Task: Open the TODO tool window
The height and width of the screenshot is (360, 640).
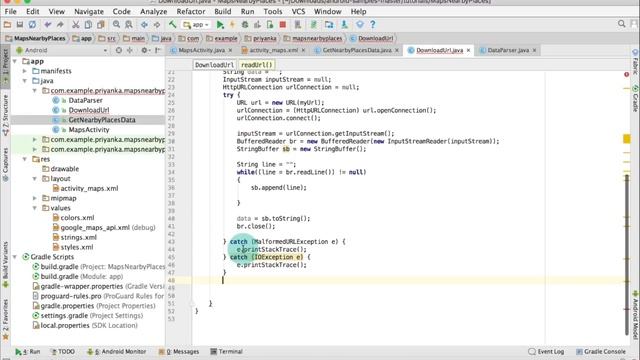Action: coord(62,351)
